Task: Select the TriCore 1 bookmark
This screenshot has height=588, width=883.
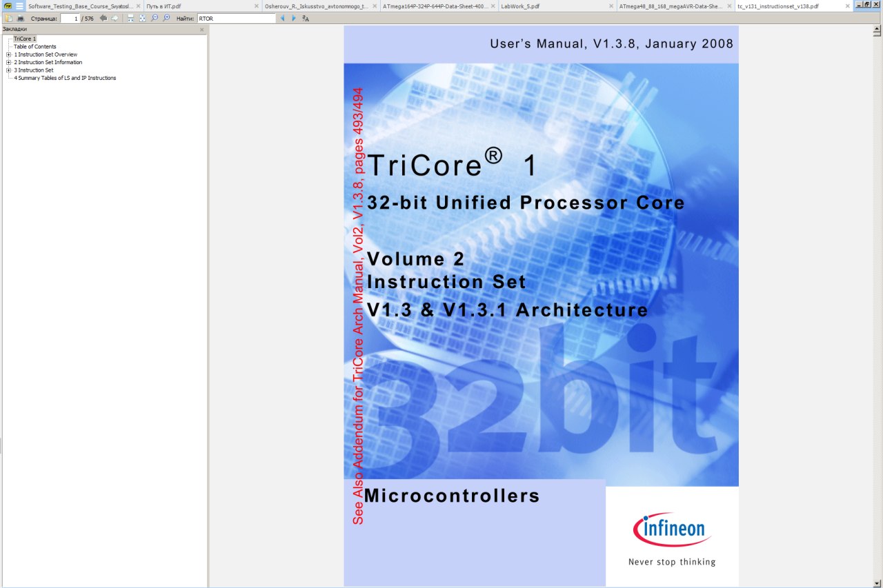Action: pos(25,39)
